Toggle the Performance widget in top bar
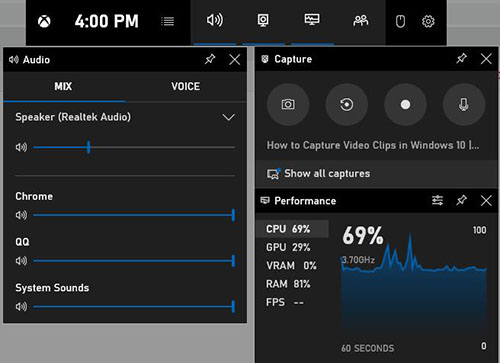This screenshot has height=363, width=500. [x=312, y=20]
